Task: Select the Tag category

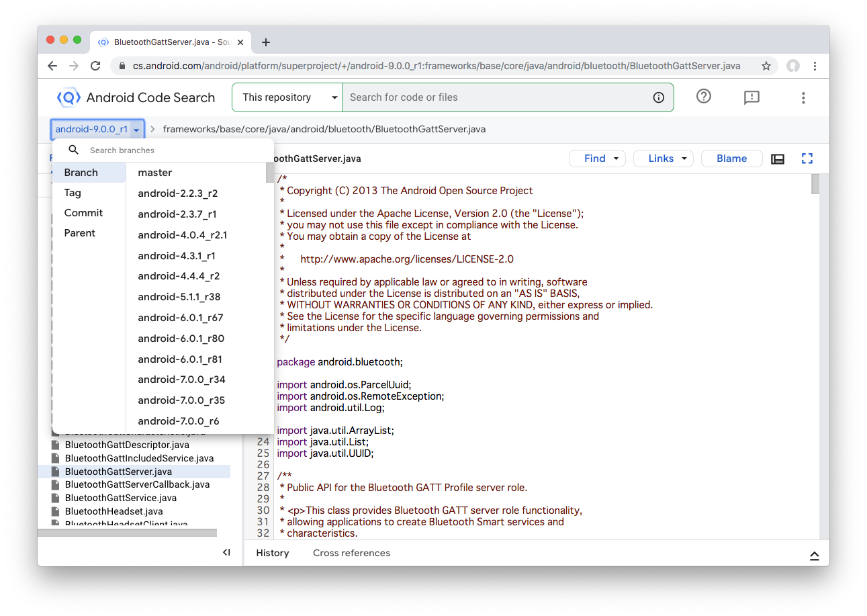Action: point(89,193)
